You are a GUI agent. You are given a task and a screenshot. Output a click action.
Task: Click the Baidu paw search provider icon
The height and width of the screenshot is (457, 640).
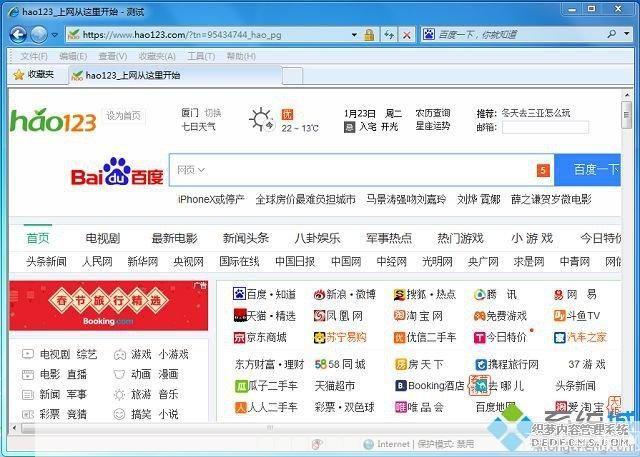point(429,34)
